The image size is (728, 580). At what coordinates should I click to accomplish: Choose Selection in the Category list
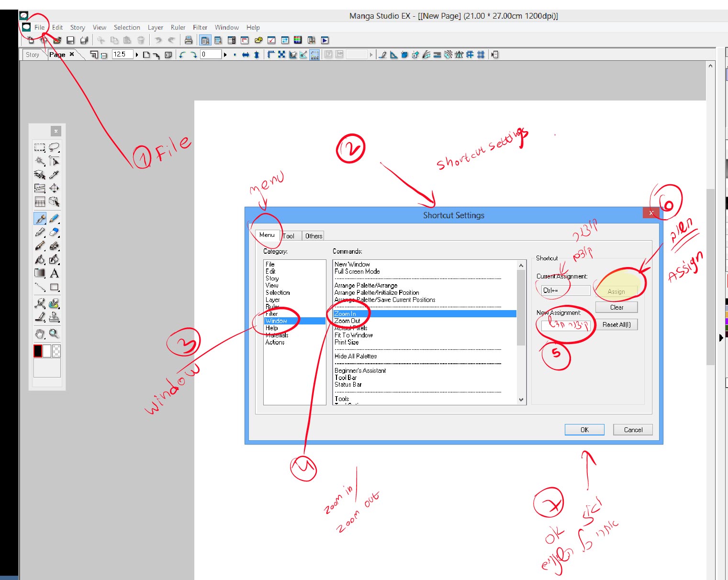[278, 292]
